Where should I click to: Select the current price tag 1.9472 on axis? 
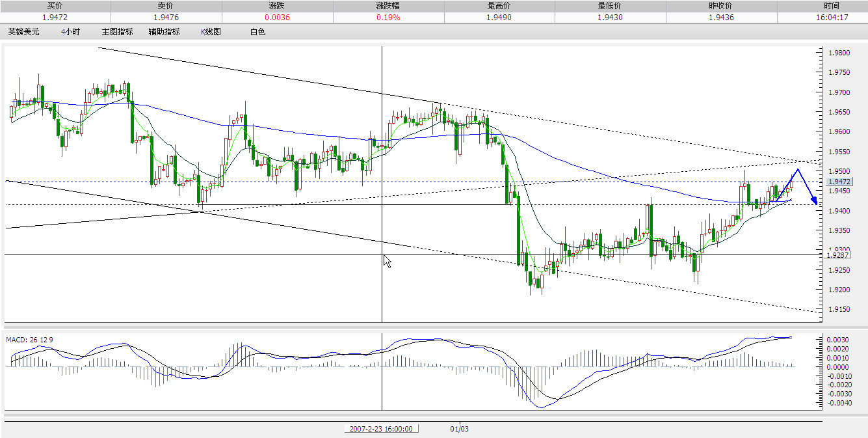click(839, 183)
